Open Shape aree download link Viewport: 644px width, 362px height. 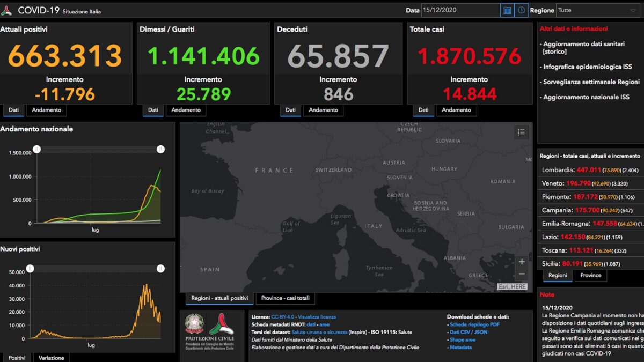(463, 339)
